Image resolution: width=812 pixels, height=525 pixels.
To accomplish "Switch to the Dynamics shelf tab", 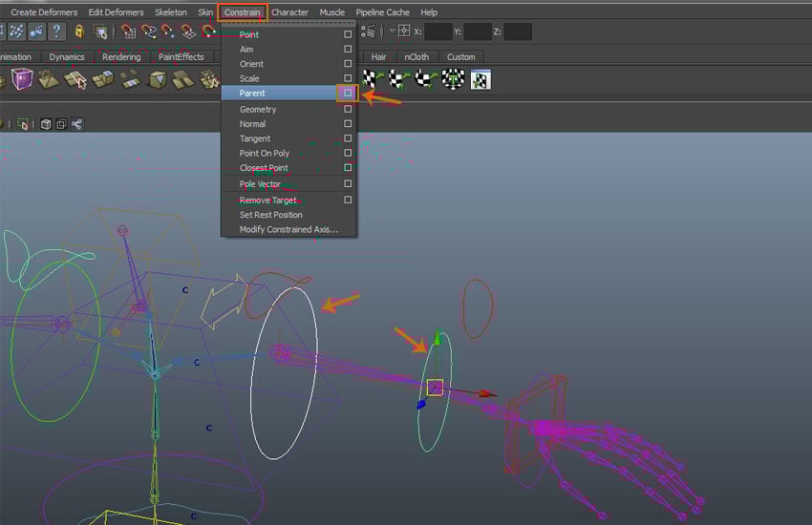I will point(67,56).
